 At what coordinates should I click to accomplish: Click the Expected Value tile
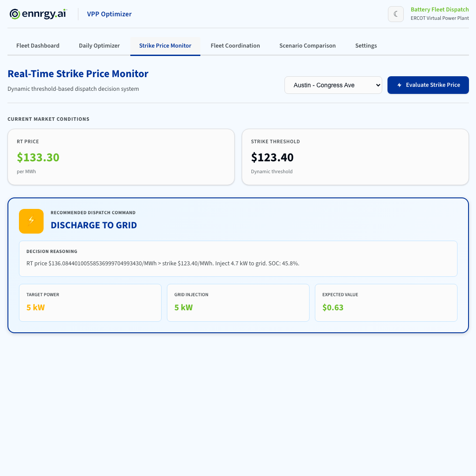pos(386,303)
